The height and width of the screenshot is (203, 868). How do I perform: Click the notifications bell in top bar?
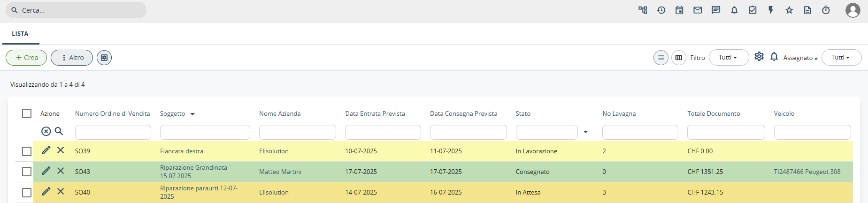(734, 10)
